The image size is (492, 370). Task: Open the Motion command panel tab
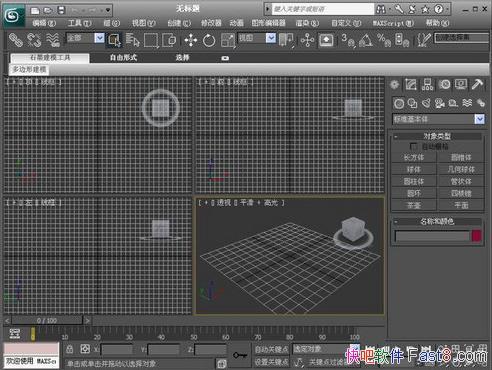pyautogui.click(x=444, y=84)
